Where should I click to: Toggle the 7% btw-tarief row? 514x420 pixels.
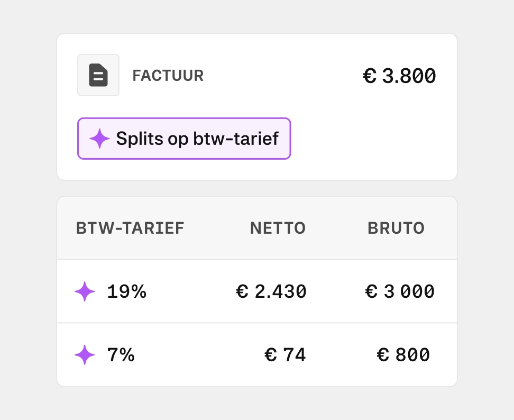[x=257, y=355]
